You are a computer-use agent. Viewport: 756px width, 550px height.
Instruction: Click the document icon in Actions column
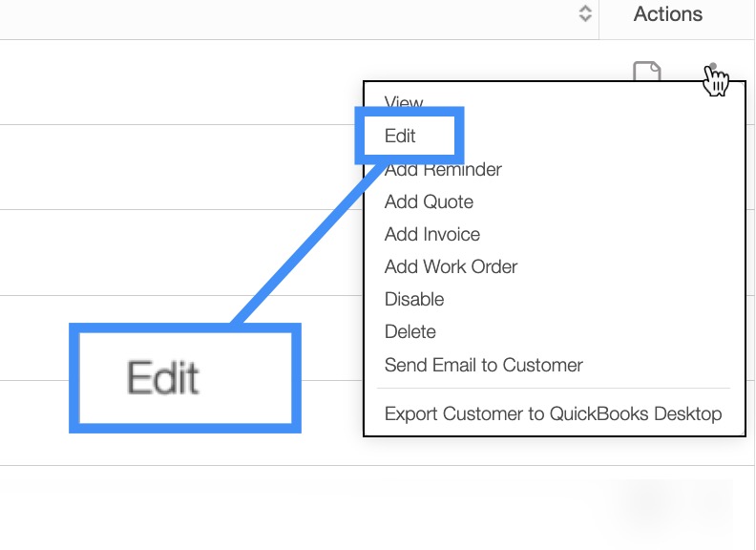pyautogui.click(x=647, y=73)
